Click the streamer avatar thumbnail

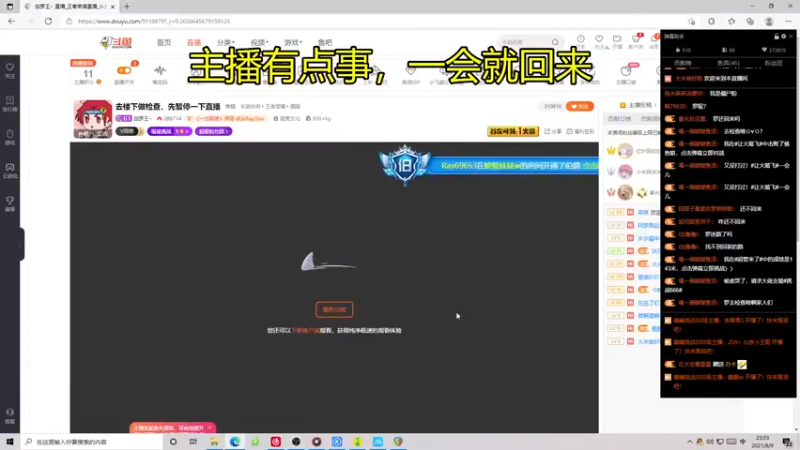(92, 119)
